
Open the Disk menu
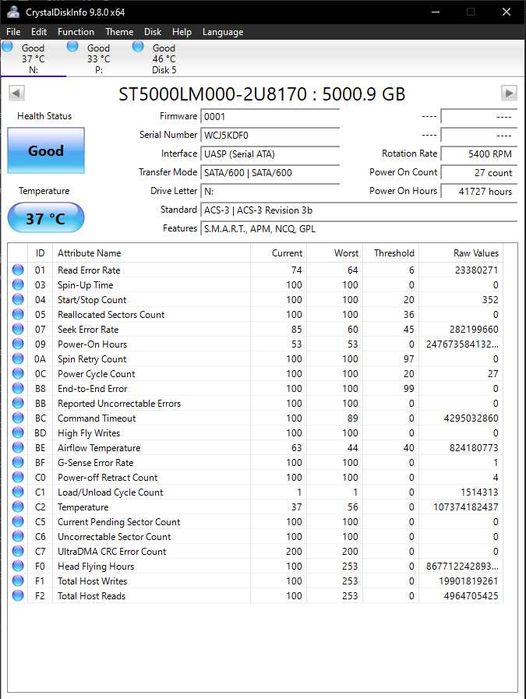(x=152, y=32)
